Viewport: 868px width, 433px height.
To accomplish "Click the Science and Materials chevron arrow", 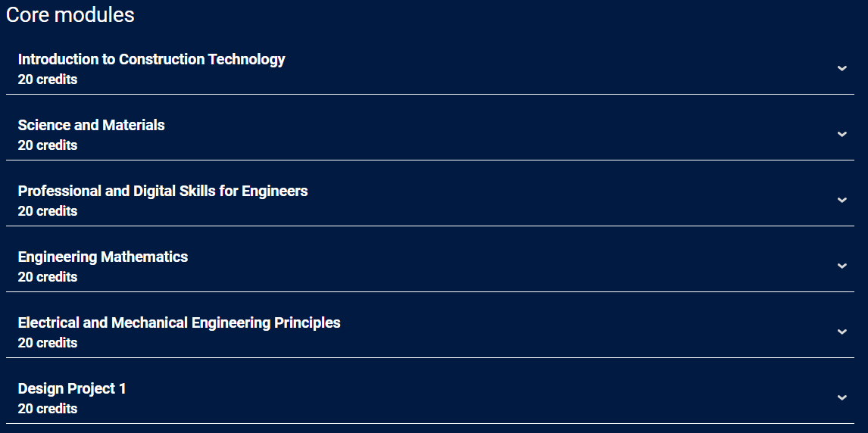I will (841, 134).
